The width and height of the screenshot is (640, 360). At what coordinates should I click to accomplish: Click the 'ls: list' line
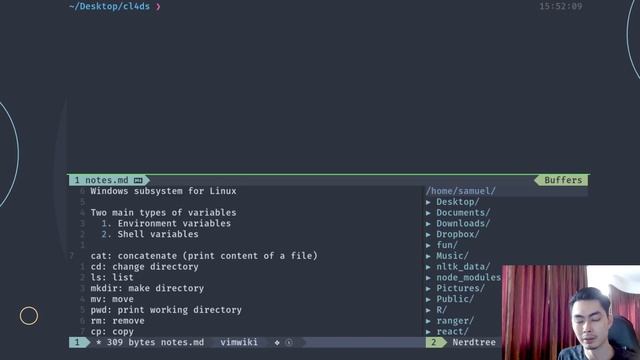coord(112,278)
